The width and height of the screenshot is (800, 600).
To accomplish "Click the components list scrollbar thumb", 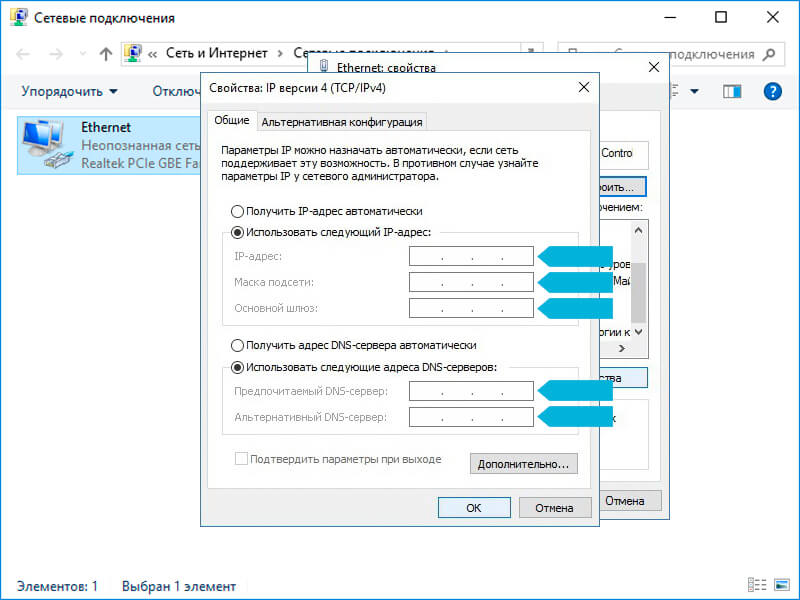I will tap(638, 292).
